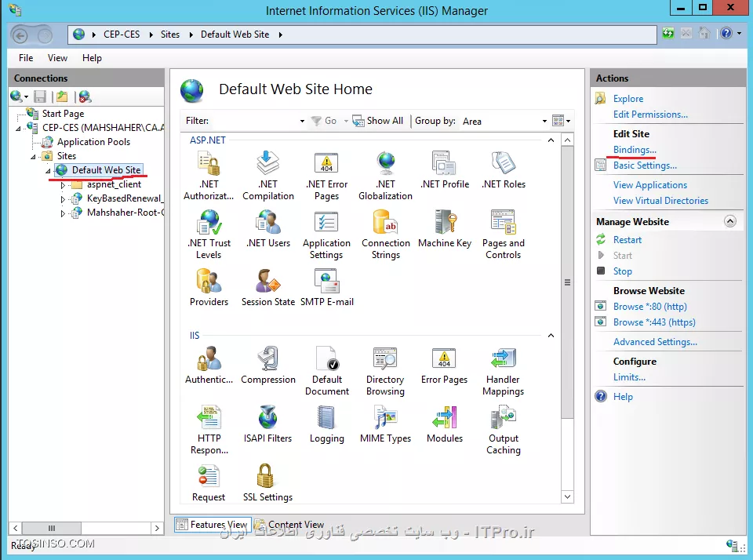Open the Filter dropdown

302,121
